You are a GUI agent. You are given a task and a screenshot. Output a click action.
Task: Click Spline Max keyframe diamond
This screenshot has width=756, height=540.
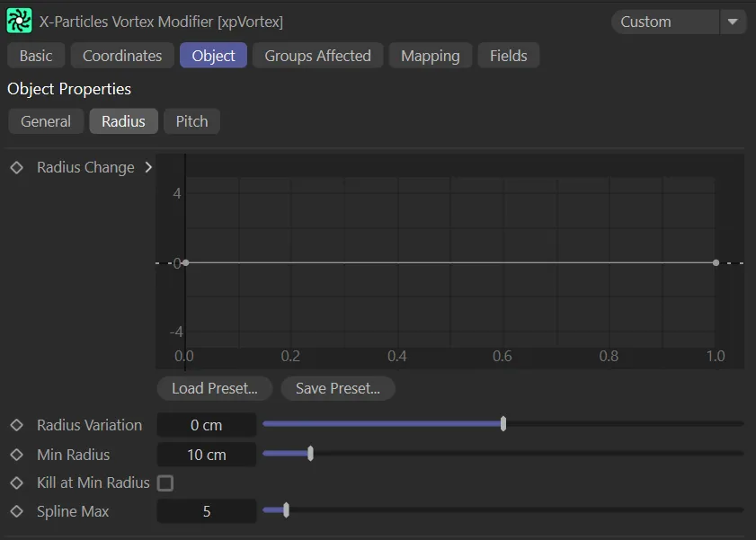[x=16, y=511]
